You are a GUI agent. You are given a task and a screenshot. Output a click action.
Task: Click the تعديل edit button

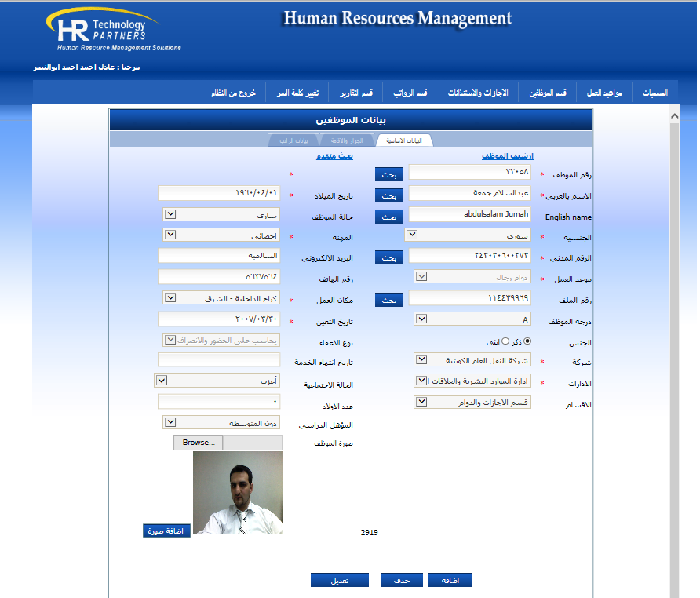tap(339, 580)
